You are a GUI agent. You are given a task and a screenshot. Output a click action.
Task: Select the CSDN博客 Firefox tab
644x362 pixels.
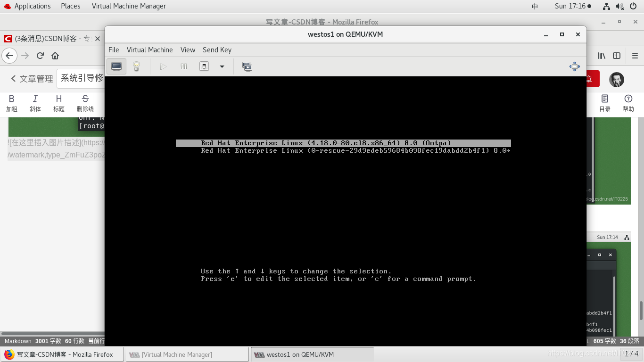[52, 39]
